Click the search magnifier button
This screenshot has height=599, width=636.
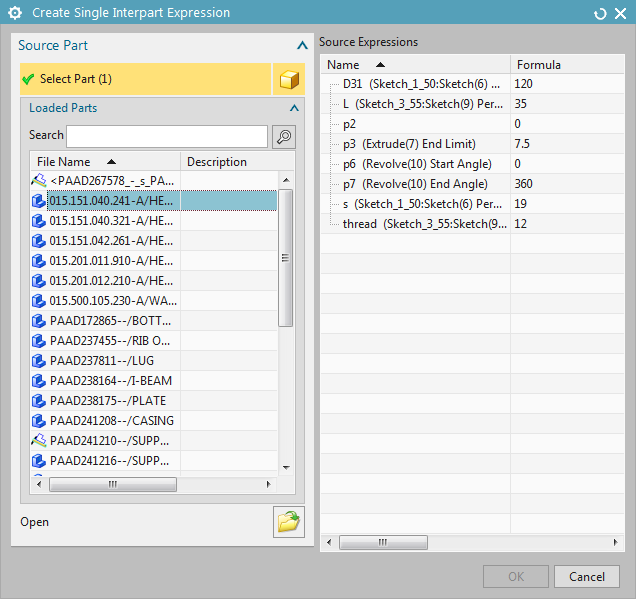[284, 136]
